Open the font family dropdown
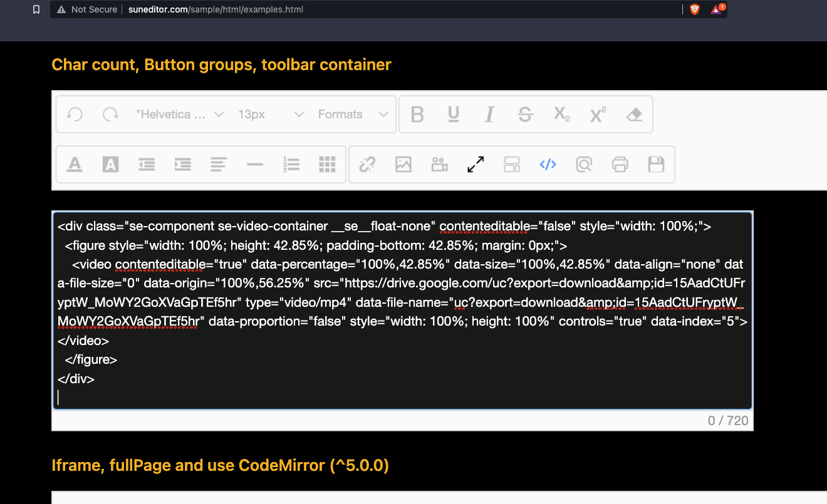Image resolution: width=827 pixels, height=504 pixels. (x=180, y=114)
